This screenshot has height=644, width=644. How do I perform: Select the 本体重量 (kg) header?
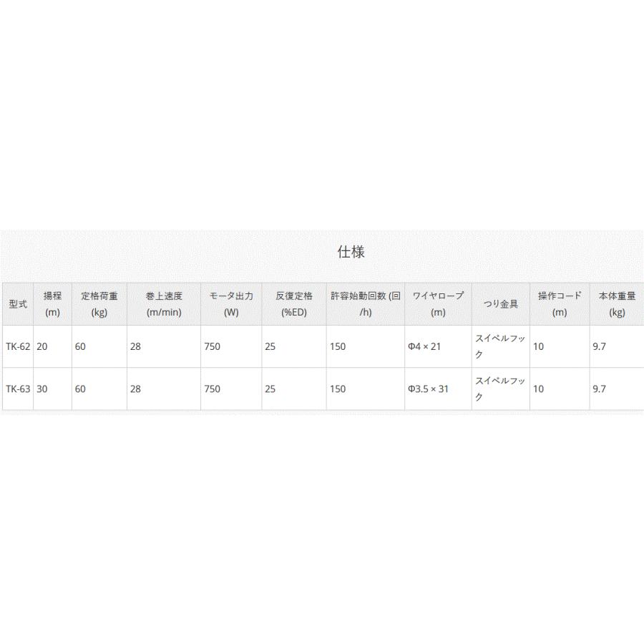[x=617, y=304]
